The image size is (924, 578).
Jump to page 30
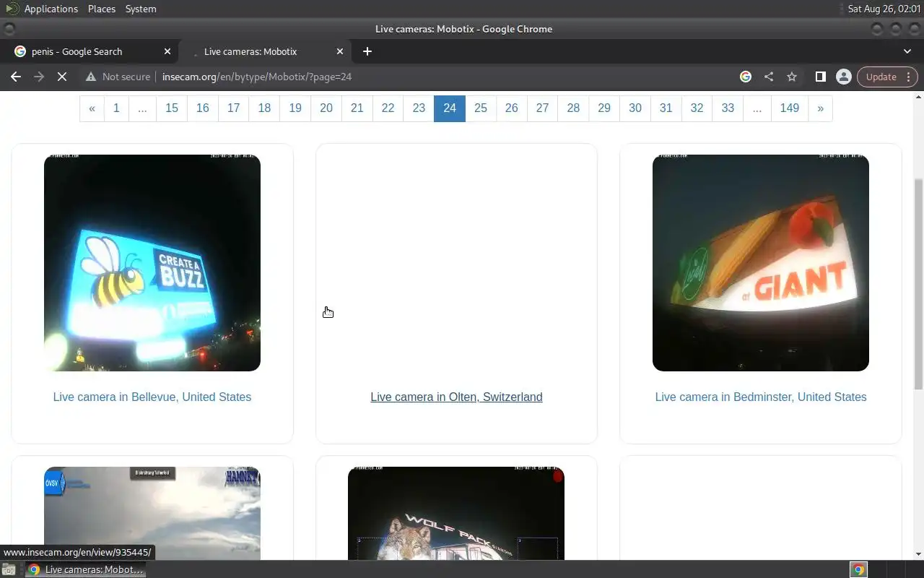coord(635,108)
